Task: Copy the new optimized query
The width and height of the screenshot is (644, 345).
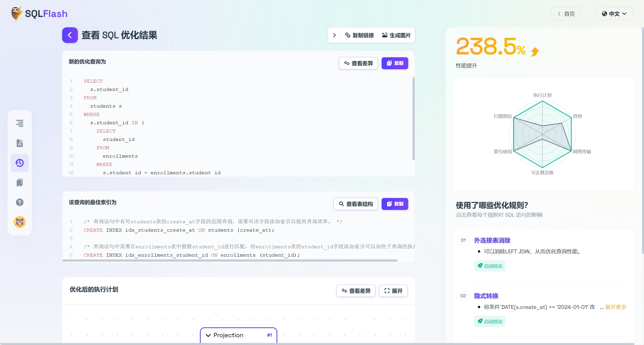Action: [395, 63]
